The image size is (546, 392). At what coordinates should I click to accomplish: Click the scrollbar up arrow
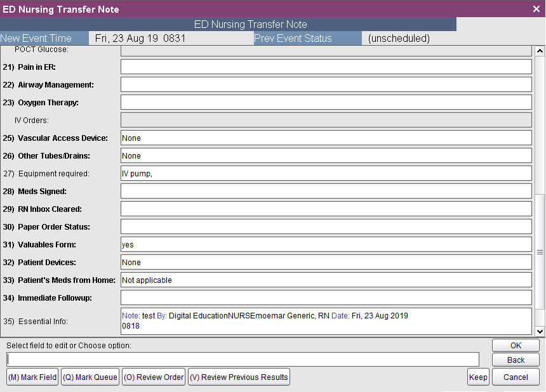tap(540, 50)
